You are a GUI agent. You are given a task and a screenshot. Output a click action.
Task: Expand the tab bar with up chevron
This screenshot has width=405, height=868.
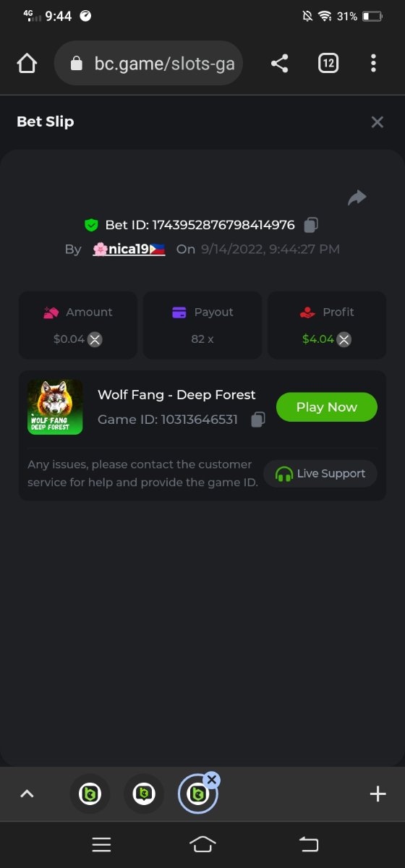click(27, 793)
